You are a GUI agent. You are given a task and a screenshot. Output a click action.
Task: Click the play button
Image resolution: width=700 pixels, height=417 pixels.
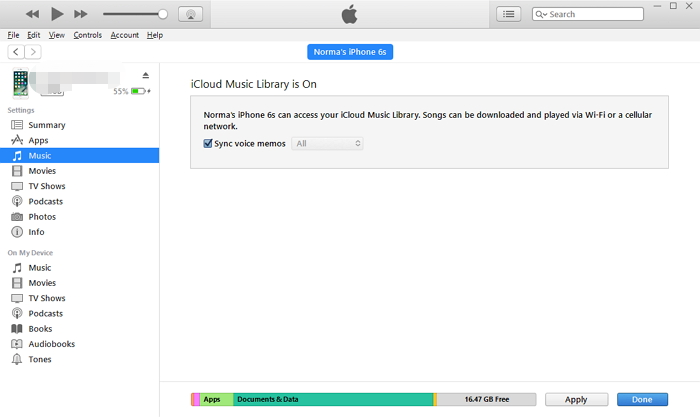(x=57, y=14)
